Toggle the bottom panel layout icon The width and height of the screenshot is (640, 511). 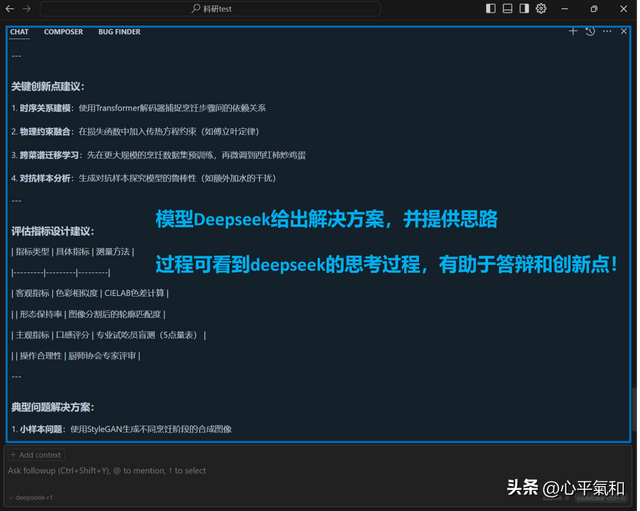coord(508,9)
